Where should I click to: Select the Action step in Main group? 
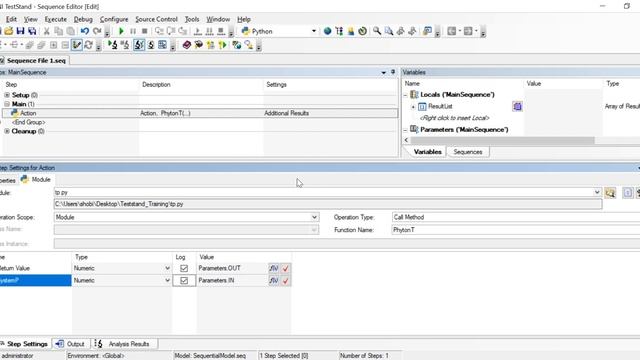coord(200,113)
